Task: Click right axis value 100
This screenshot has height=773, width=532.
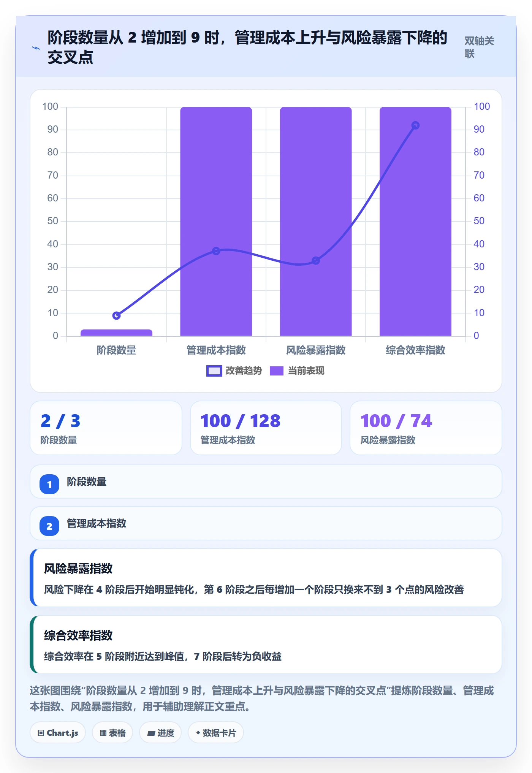Action: click(x=482, y=107)
